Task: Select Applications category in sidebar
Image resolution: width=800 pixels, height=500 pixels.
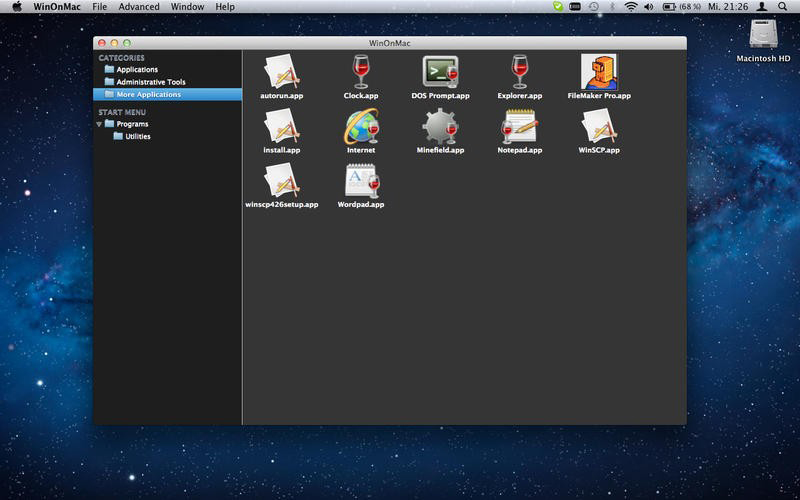Action: [137, 70]
